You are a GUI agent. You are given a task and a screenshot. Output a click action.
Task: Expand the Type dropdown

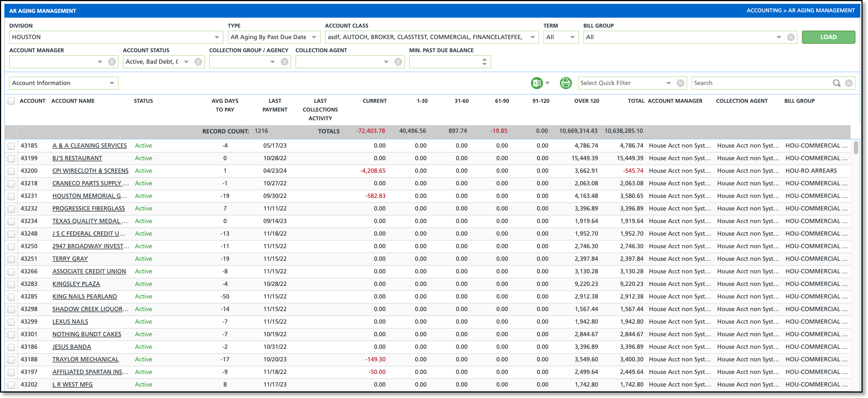314,37
